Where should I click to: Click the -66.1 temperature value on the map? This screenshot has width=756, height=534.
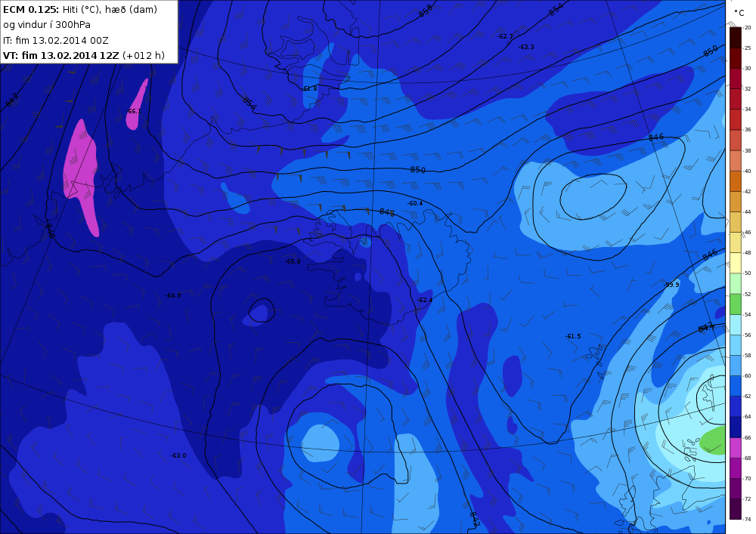tap(134, 111)
